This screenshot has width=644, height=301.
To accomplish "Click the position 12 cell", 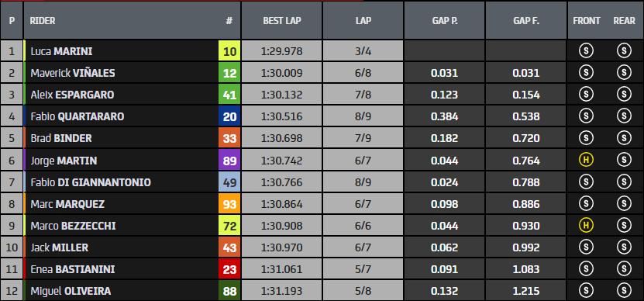I will point(12,291).
